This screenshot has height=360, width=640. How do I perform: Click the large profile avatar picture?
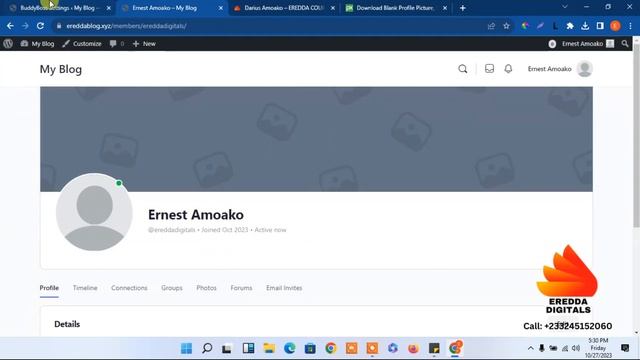point(94,212)
